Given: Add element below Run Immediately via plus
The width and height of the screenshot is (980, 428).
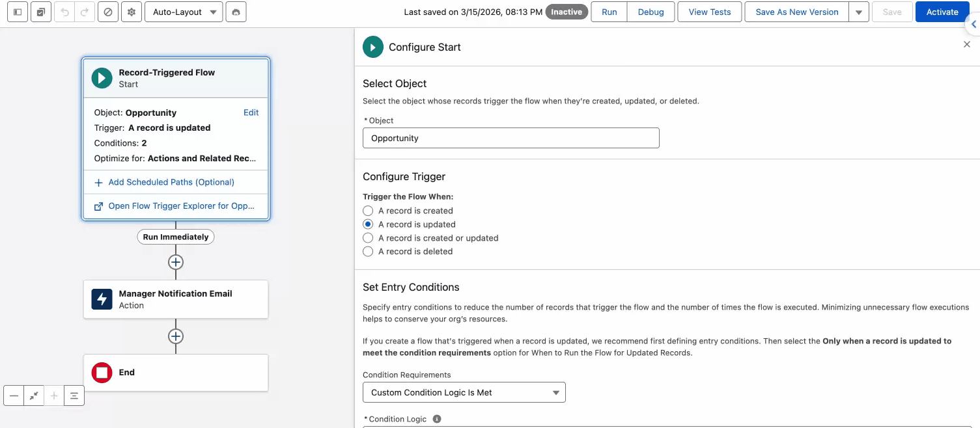Looking at the screenshot, I should (x=176, y=262).
